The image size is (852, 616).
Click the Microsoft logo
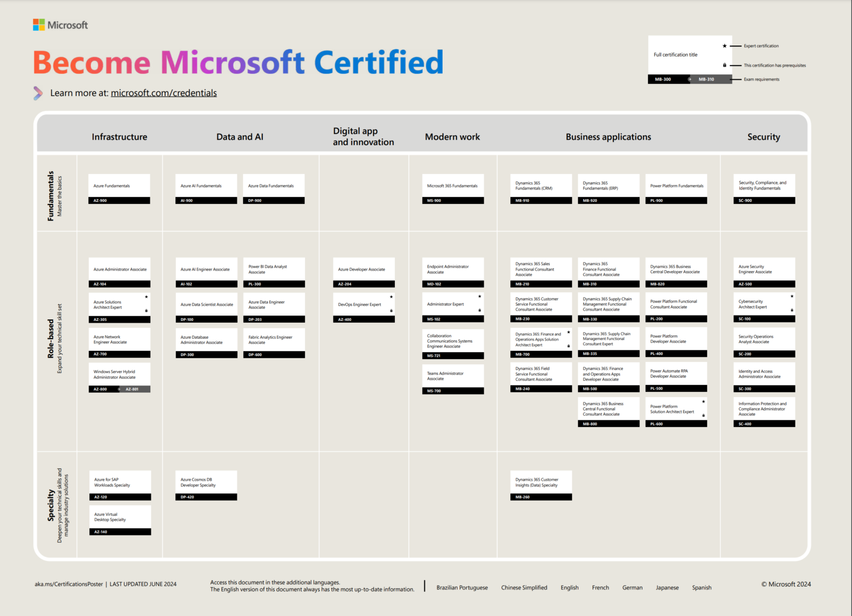click(x=60, y=24)
